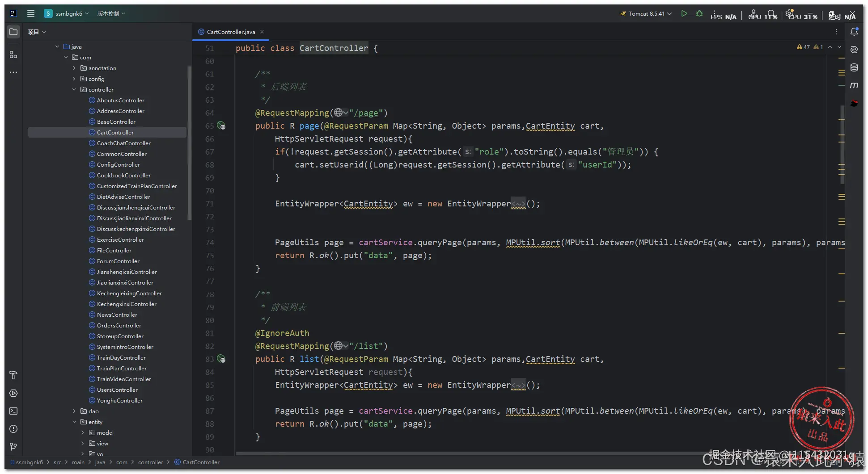The width and height of the screenshot is (868, 474).
Task: Open the Terminal tool window
Action: 13,411
